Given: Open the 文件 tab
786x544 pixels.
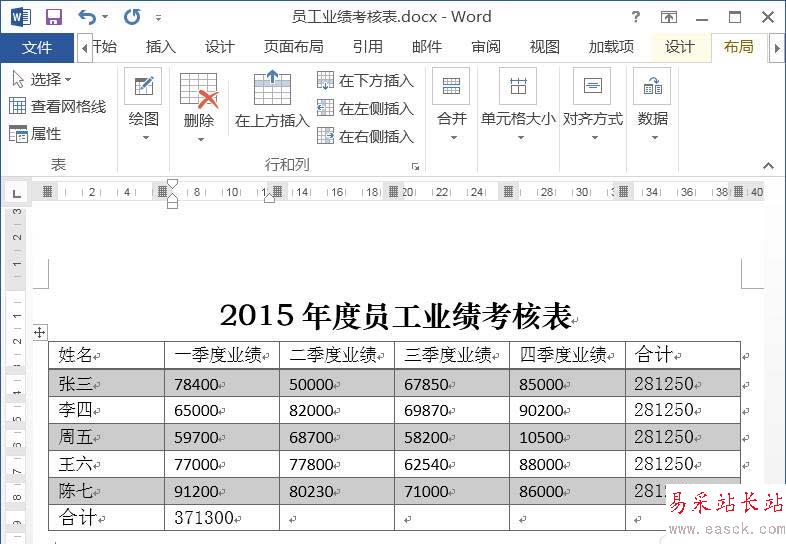Looking at the screenshot, I should pos(37,48).
